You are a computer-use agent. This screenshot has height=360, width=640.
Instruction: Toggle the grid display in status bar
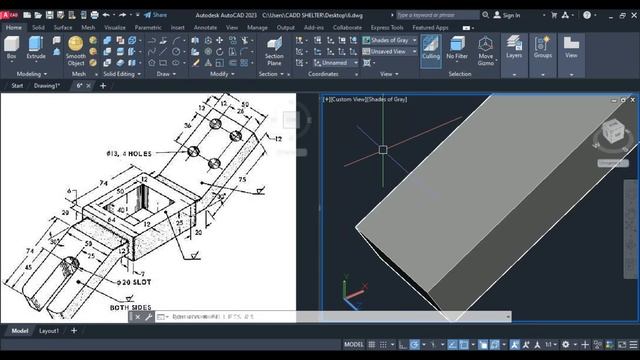pyautogui.click(x=371, y=345)
